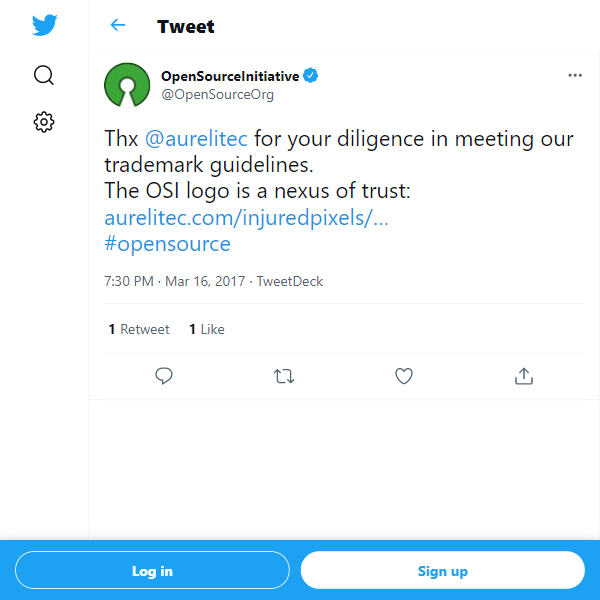Click the Twitter bird logo
This screenshot has height=600, width=600.
click(x=44, y=26)
